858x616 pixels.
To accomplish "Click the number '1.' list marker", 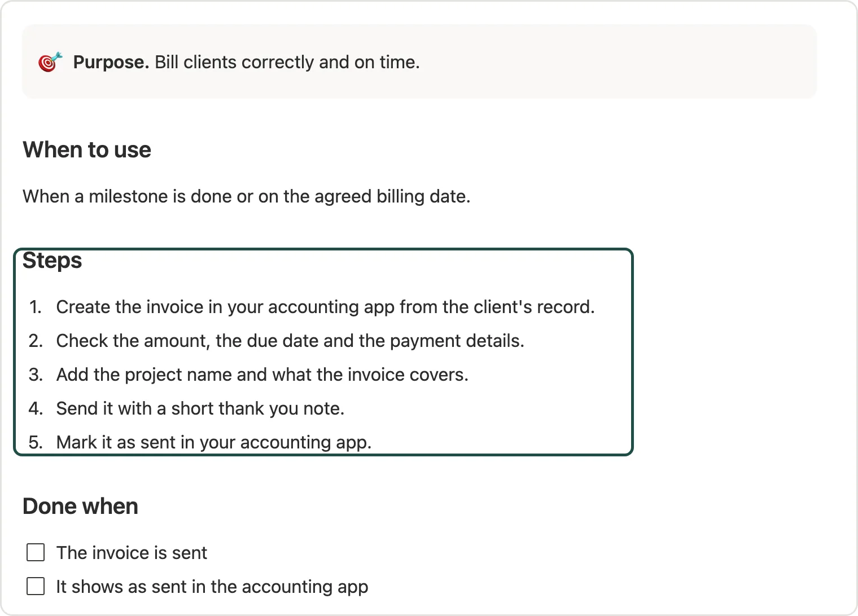I will [36, 307].
